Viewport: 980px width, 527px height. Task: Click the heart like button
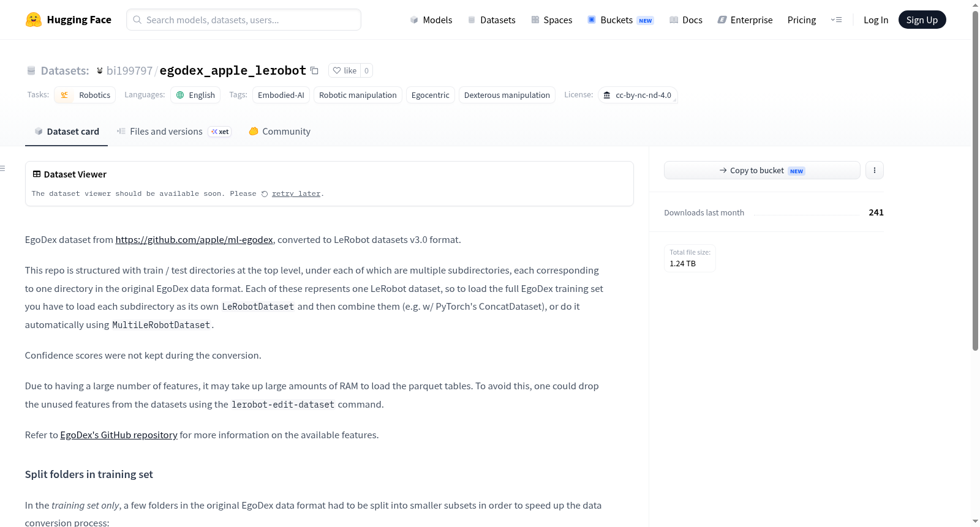pyautogui.click(x=344, y=70)
